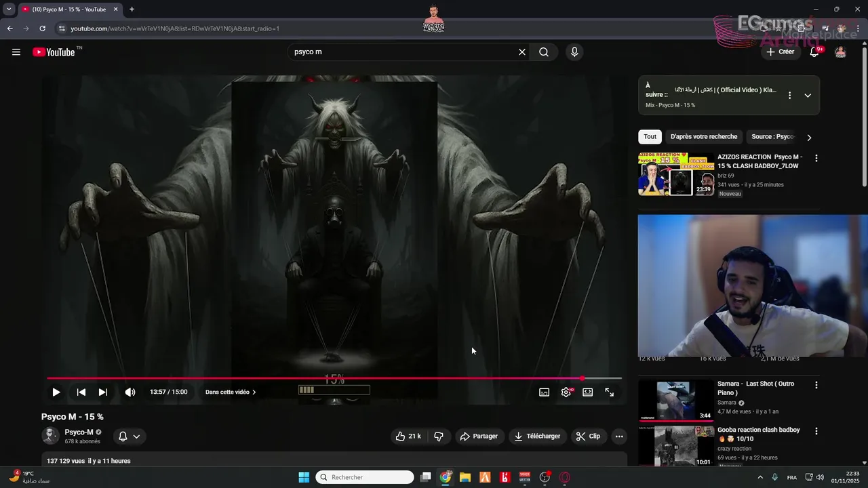Viewport: 868px width, 488px height.
Task: Open the Psyco-M channel avatar
Action: [50, 436]
